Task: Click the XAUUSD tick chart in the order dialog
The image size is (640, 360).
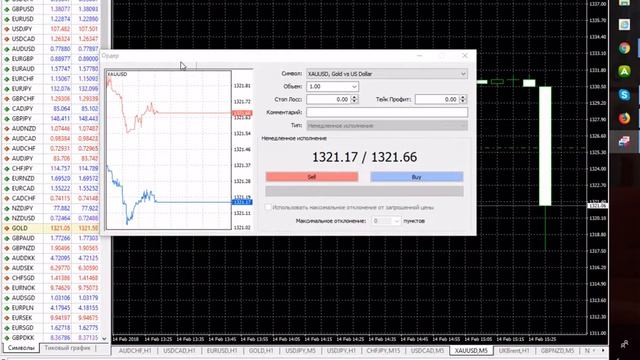Action: [x=169, y=150]
